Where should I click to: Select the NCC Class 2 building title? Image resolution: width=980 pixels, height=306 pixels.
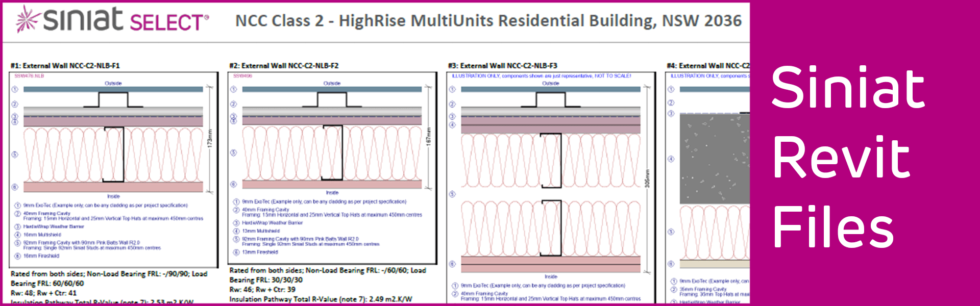pos(488,20)
